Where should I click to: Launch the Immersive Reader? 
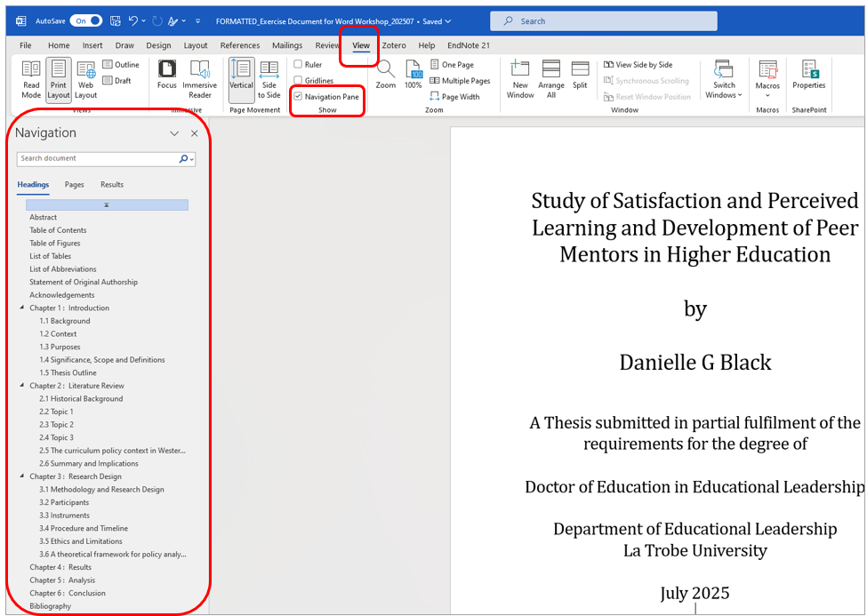tap(199, 79)
